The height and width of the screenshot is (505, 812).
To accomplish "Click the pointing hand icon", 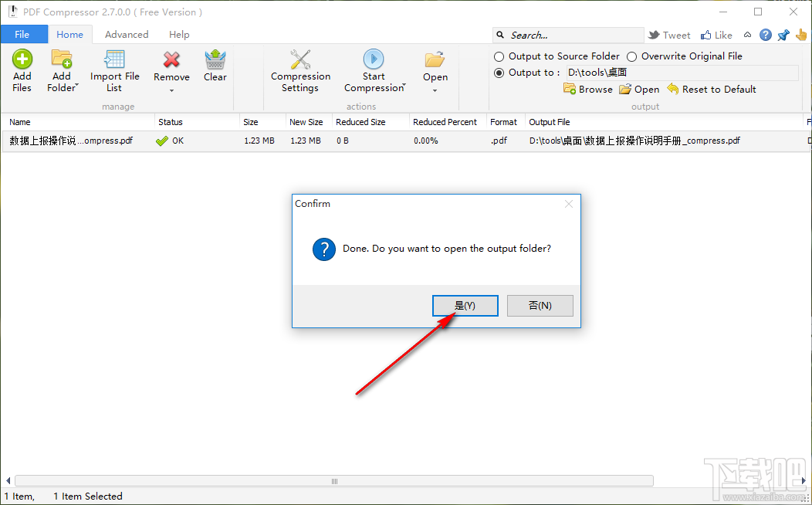I will (x=801, y=35).
